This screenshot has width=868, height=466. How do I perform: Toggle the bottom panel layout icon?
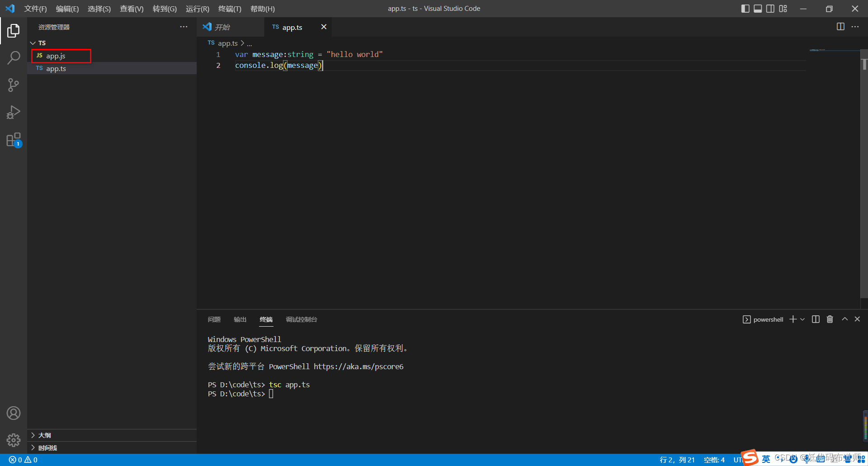(758, 9)
